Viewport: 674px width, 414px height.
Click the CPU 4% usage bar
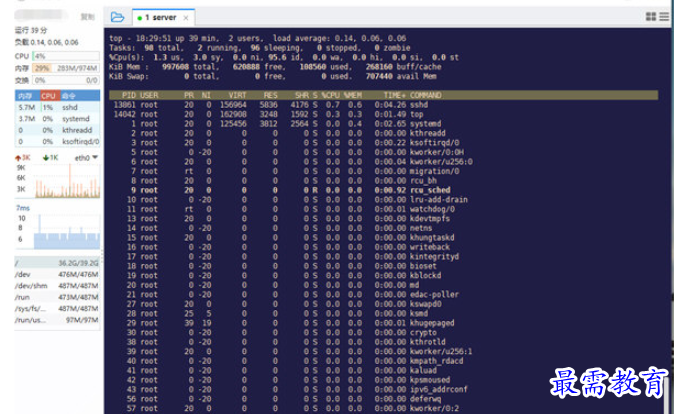point(66,56)
